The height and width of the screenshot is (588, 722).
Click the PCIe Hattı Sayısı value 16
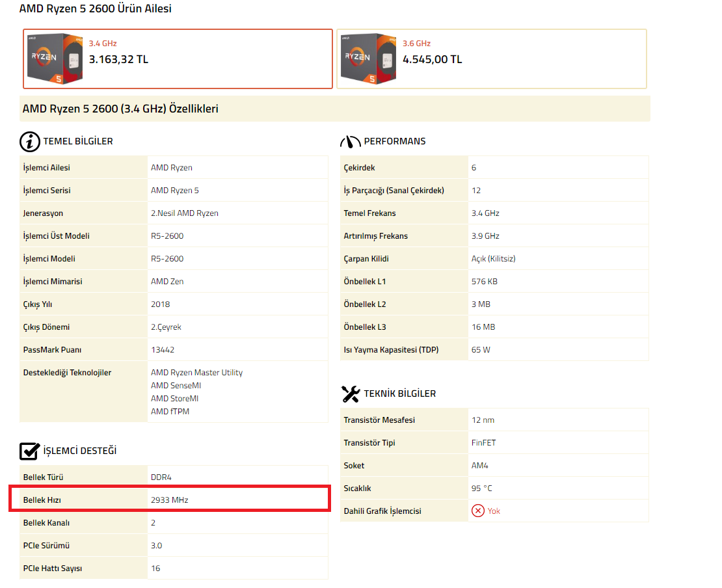tap(155, 568)
